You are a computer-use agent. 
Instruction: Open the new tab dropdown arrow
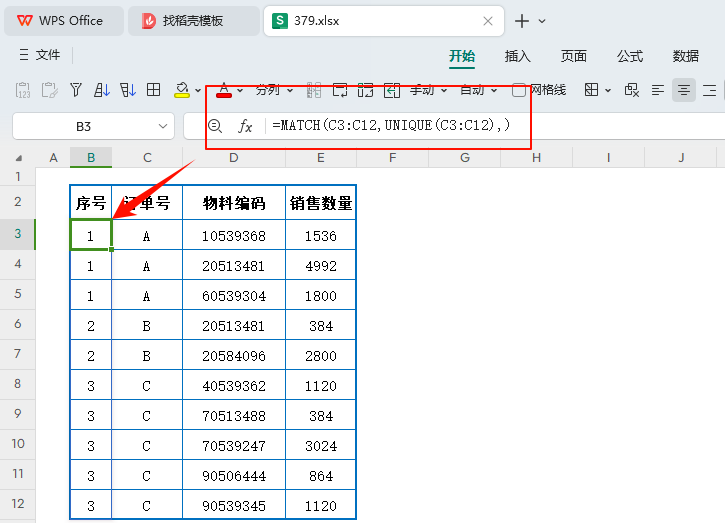coord(542,21)
